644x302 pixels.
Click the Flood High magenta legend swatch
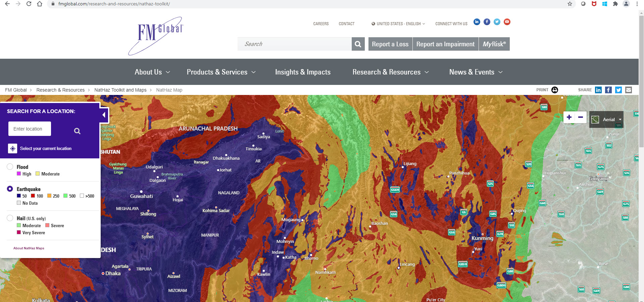pyautogui.click(x=19, y=174)
